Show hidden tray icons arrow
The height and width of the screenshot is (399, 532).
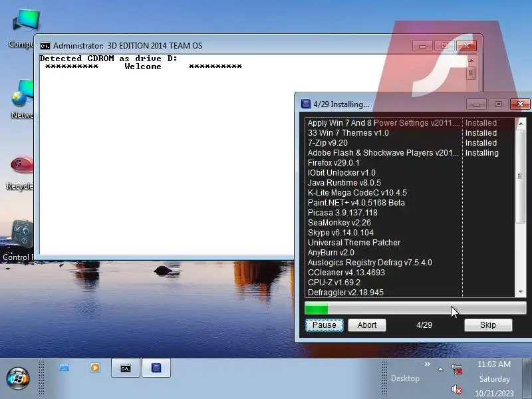coord(440,370)
